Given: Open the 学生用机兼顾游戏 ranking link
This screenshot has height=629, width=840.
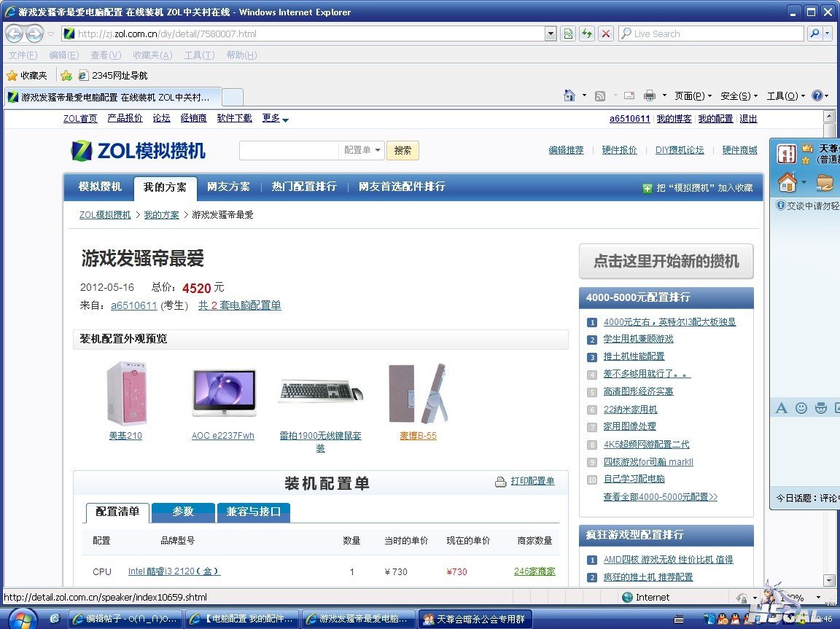Looking at the screenshot, I should pyautogui.click(x=638, y=339).
